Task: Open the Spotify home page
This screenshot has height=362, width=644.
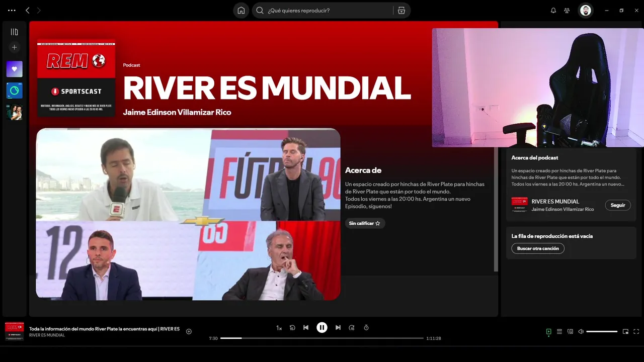Action: [241, 11]
